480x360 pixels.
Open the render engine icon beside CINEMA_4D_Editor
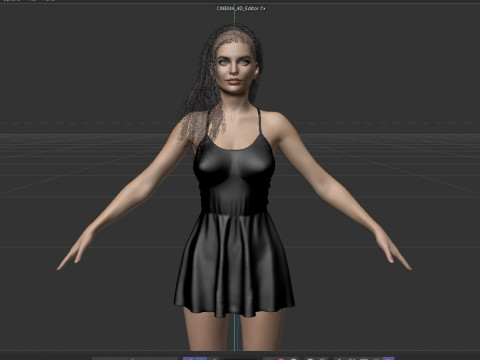(x=263, y=8)
